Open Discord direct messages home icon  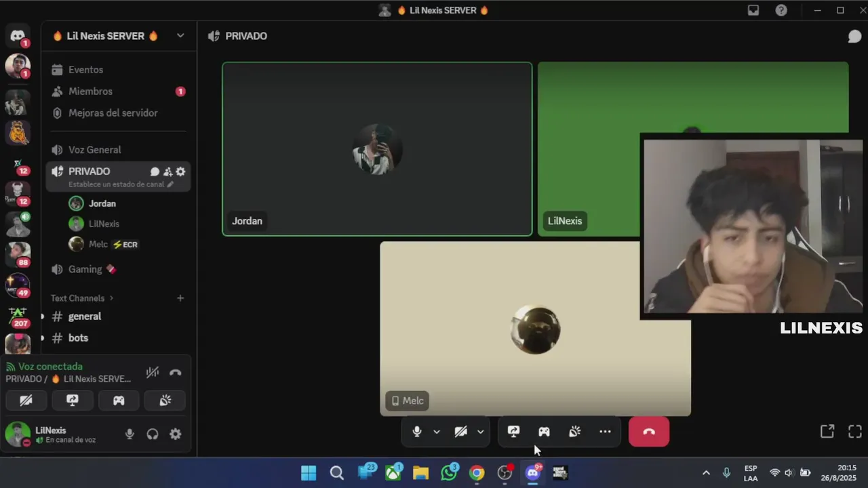(18, 36)
